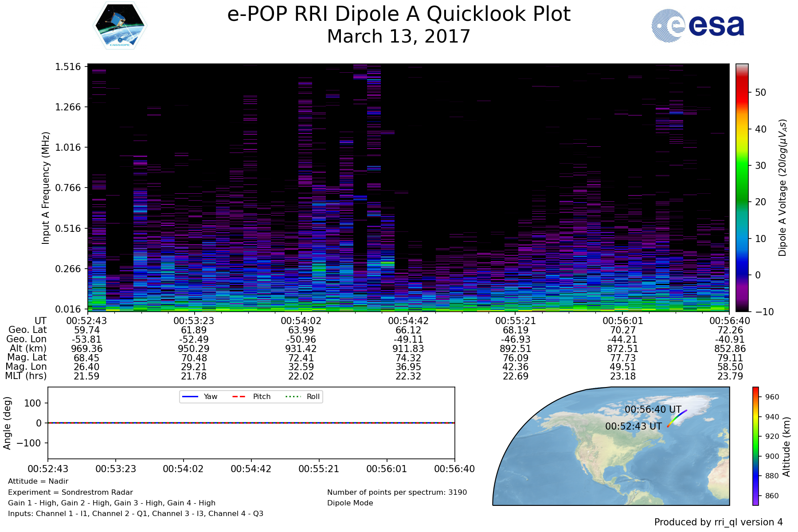Viewport: 798px width, 532px height.
Task: Click the date 'March 13, 2017'
Action: [398, 36]
